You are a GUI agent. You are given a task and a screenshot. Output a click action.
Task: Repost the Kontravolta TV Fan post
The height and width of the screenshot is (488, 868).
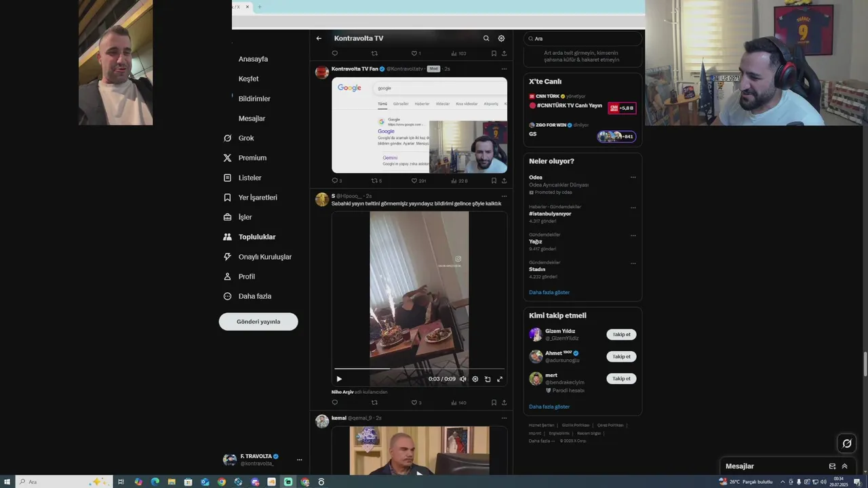pyautogui.click(x=374, y=180)
